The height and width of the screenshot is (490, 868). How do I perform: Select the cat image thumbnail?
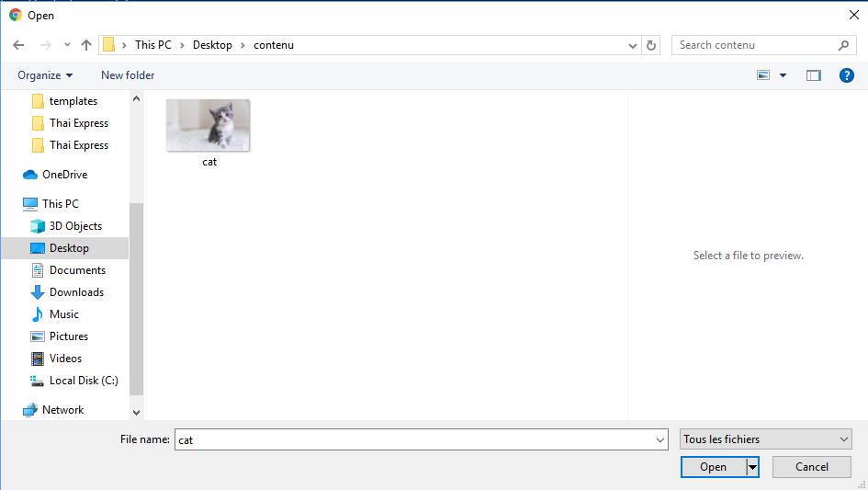(x=209, y=126)
